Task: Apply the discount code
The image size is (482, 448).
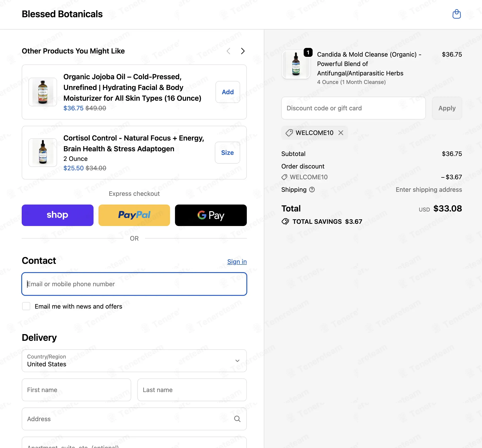Action: click(x=447, y=108)
